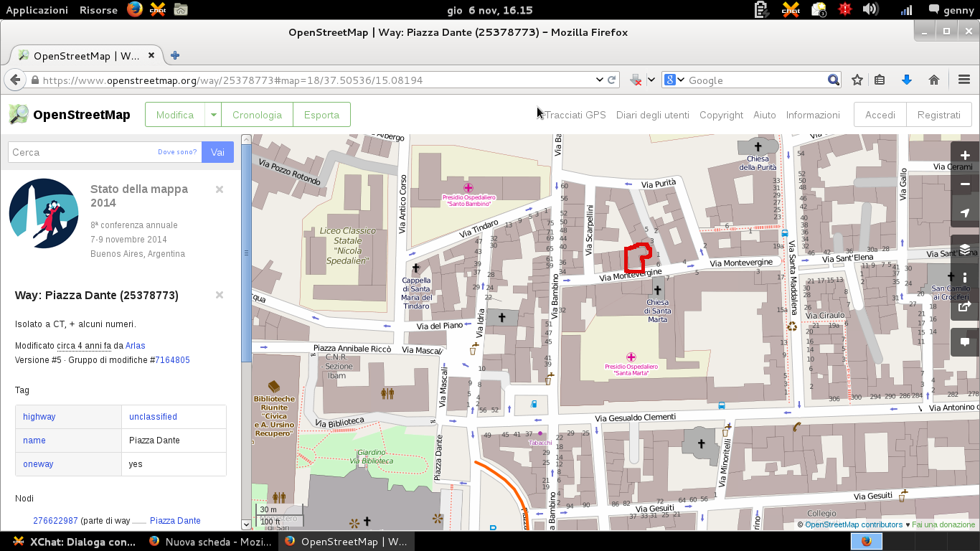Click the sidebar vertical scrollbar
Screen dimensions: 980x551
click(x=246, y=253)
